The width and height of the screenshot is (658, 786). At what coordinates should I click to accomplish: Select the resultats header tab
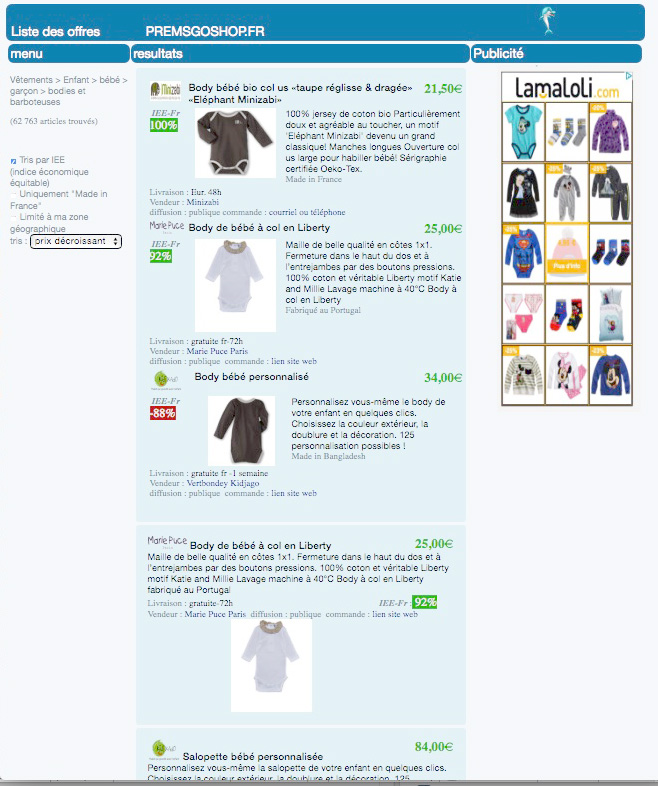pyautogui.click(x=300, y=54)
